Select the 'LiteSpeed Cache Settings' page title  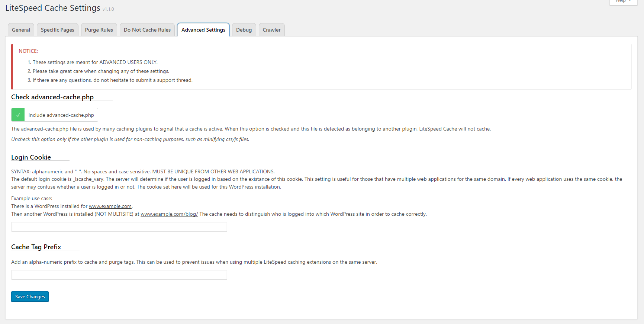click(53, 8)
